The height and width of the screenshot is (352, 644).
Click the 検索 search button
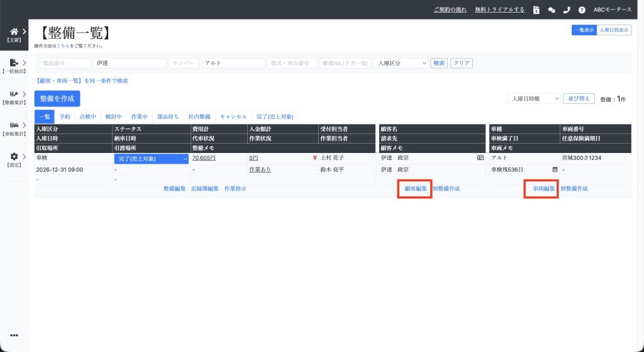point(439,63)
